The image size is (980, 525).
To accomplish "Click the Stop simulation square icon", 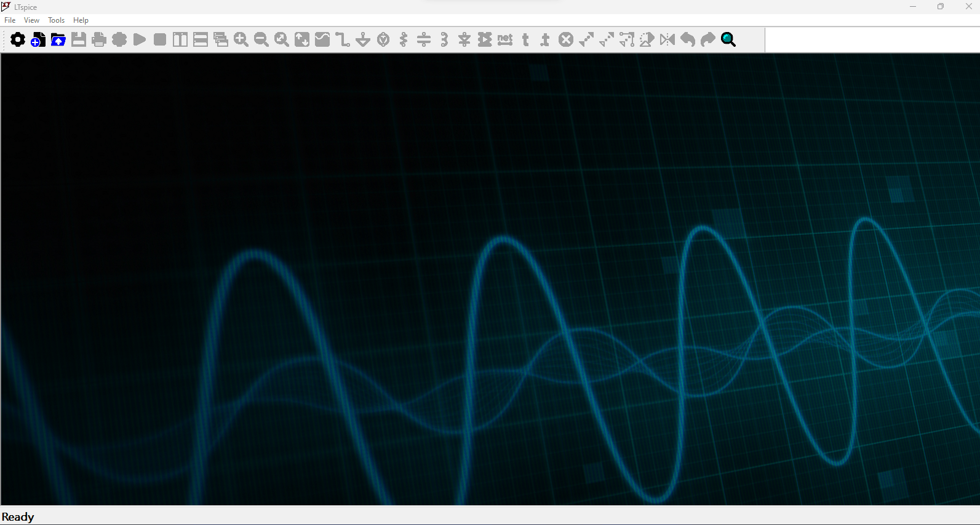I will coord(160,40).
